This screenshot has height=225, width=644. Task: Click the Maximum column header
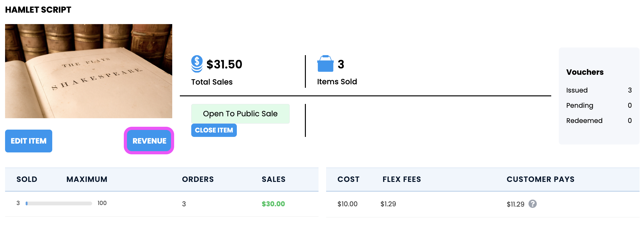pyautogui.click(x=87, y=179)
